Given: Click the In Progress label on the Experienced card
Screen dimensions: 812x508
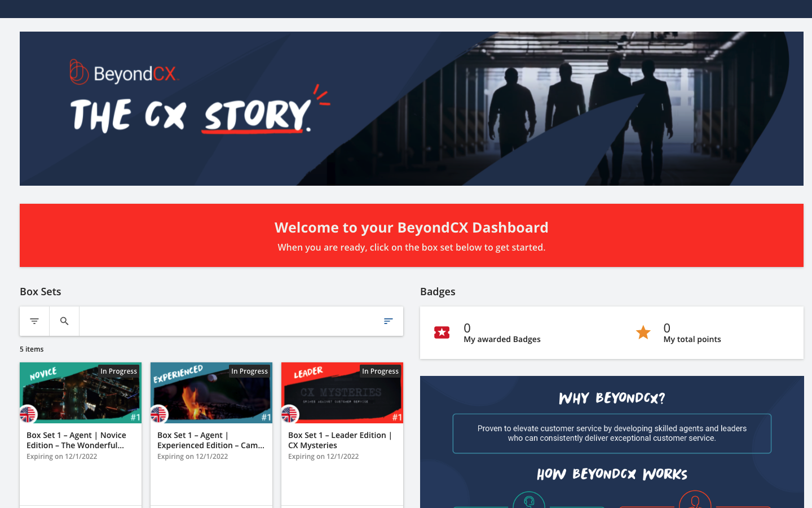Looking at the screenshot, I should (x=249, y=371).
